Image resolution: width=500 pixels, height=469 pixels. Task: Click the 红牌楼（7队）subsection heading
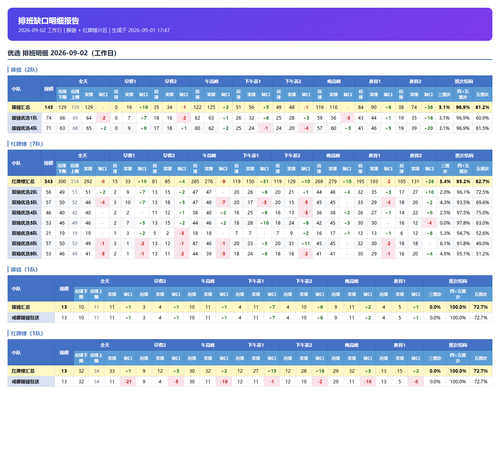27,144
